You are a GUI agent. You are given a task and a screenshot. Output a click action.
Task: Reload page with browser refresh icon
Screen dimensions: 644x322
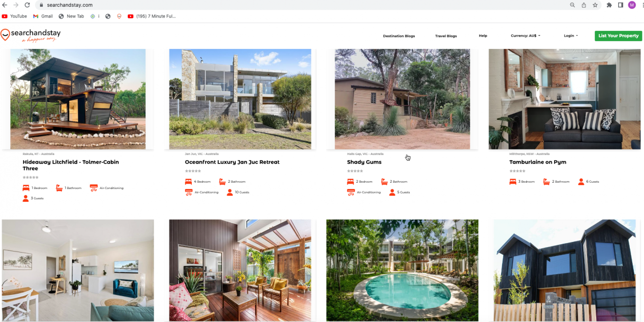click(x=27, y=5)
